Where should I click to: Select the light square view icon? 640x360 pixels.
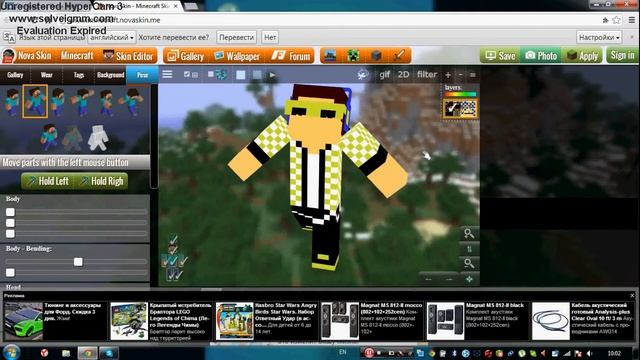(241, 75)
